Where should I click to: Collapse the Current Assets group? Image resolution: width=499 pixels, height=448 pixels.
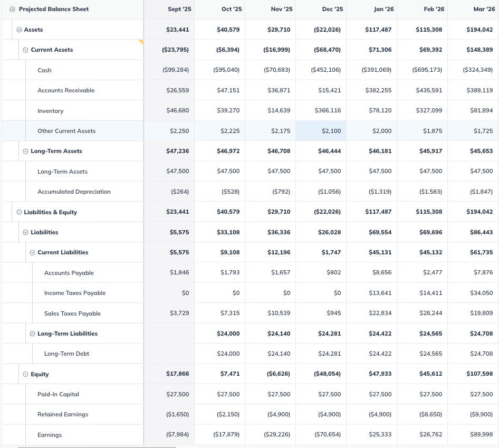[25, 50]
